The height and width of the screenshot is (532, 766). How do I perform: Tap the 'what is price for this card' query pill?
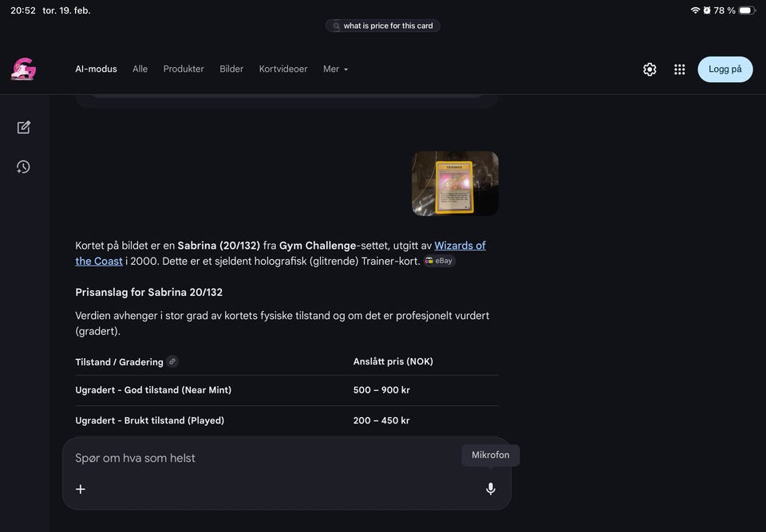(x=383, y=26)
